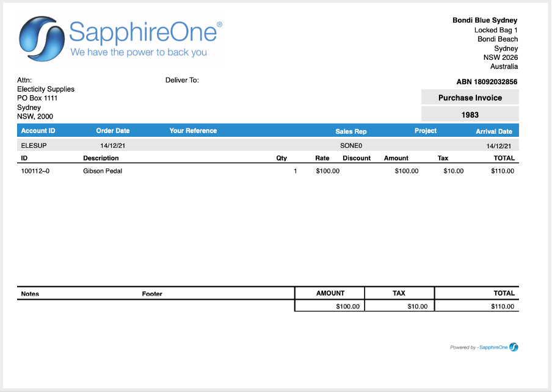Viewport: 552px width, 392px height.
Task: Click the SapphireOne logo at top left
Action: (x=120, y=38)
